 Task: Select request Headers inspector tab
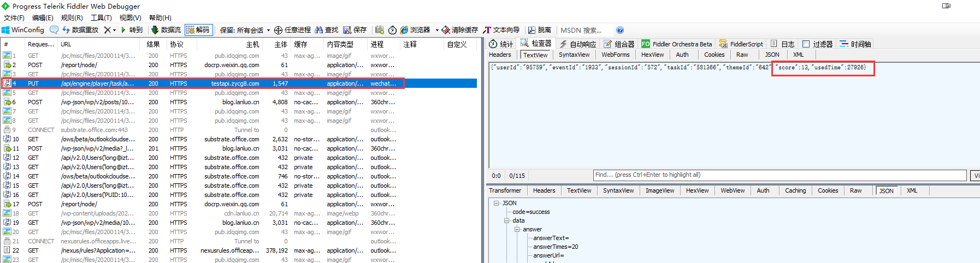point(500,55)
